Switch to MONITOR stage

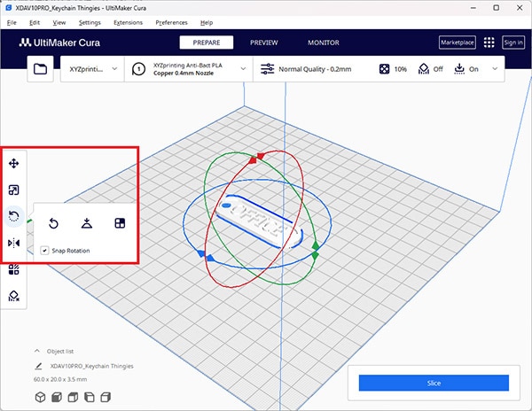tap(324, 43)
